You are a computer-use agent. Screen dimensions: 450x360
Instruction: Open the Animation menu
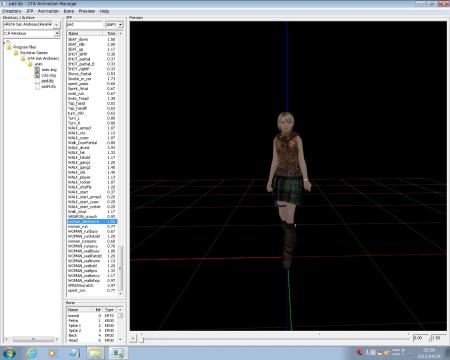coord(48,11)
